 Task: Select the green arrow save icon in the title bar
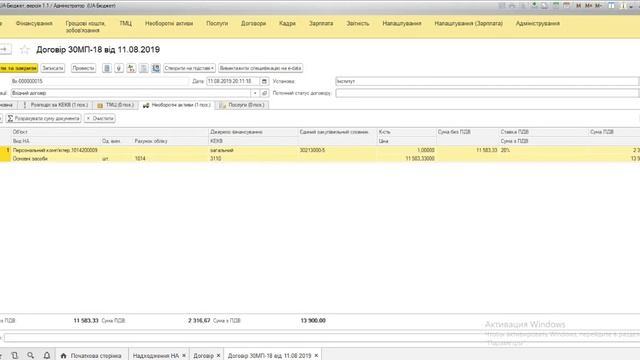coord(534,6)
